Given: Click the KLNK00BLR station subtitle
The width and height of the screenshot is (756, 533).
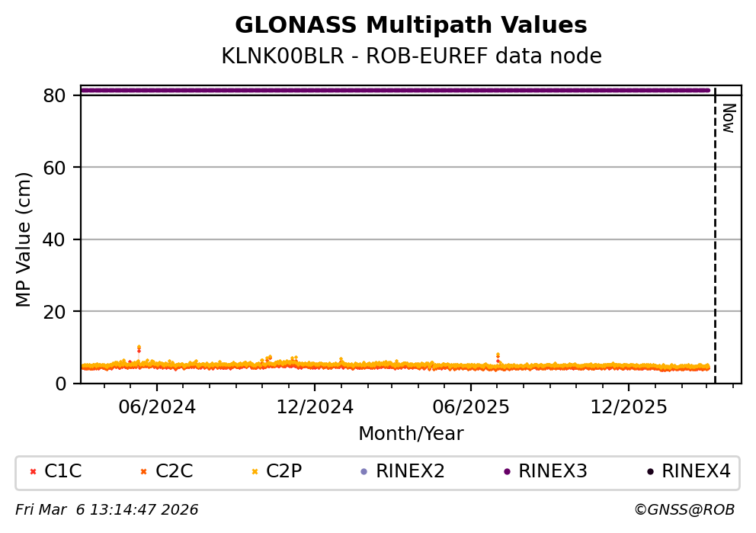Looking at the screenshot, I should [x=411, y=56].
